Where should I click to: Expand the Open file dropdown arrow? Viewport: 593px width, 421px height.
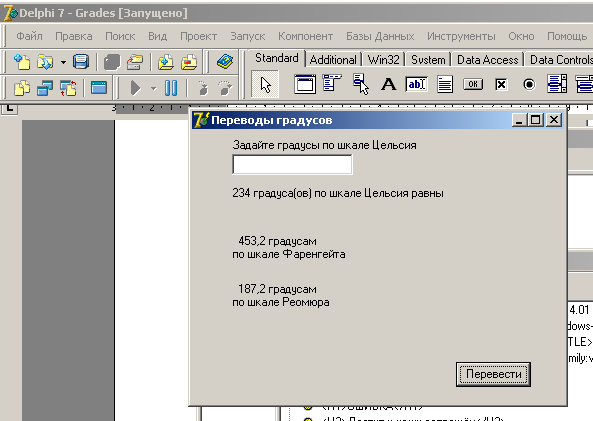[63, 62]
